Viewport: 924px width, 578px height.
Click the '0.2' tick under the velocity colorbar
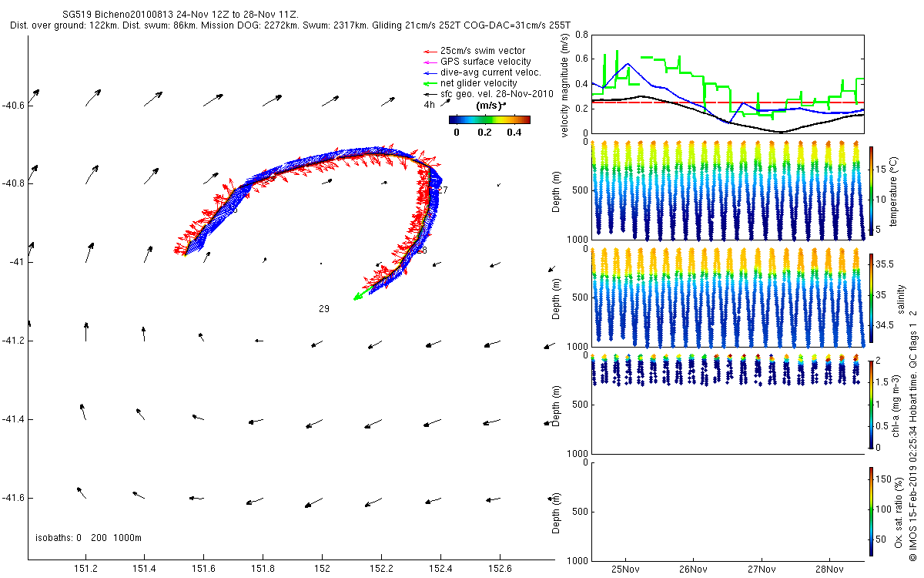(484, 133)
